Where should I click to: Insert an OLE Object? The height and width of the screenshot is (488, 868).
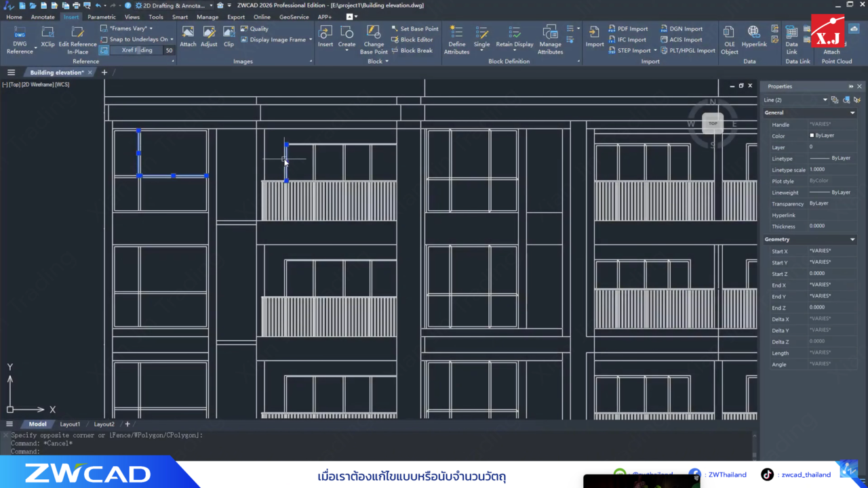pos(730,40)
